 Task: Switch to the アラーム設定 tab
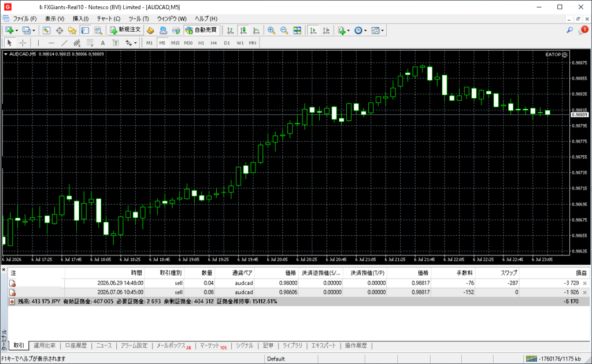pyautogui.click(x=134, y=346)
